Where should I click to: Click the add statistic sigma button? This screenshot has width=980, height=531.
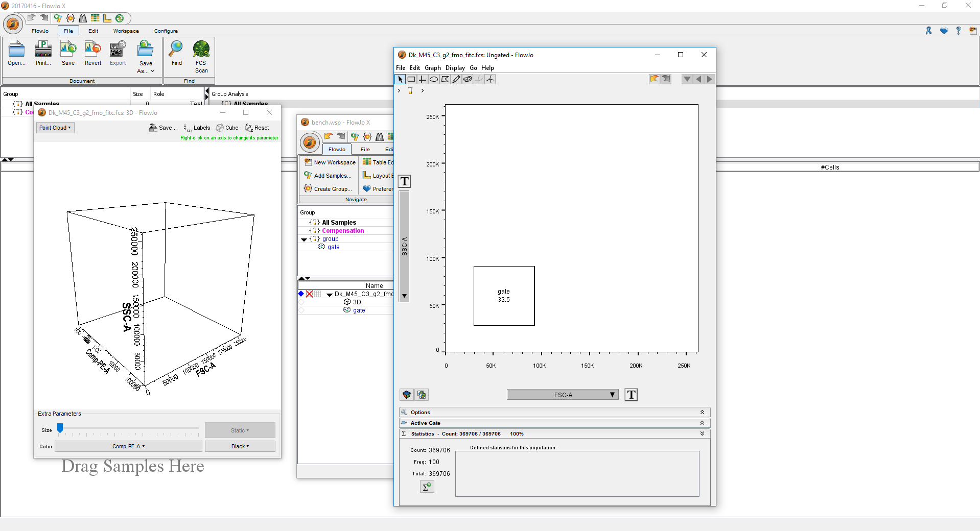pos(427,487)
